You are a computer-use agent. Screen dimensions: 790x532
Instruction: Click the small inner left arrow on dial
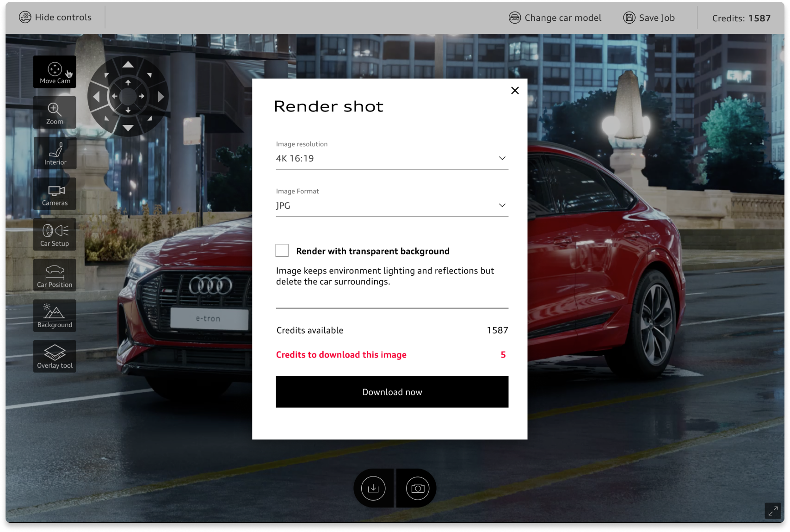click(x=114, y=96)
